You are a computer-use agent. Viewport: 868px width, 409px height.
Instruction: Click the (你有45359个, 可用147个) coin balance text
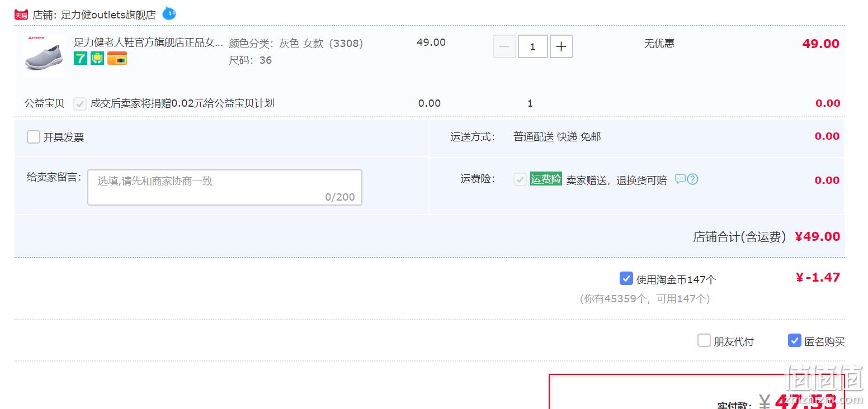(x=645, y=299)
